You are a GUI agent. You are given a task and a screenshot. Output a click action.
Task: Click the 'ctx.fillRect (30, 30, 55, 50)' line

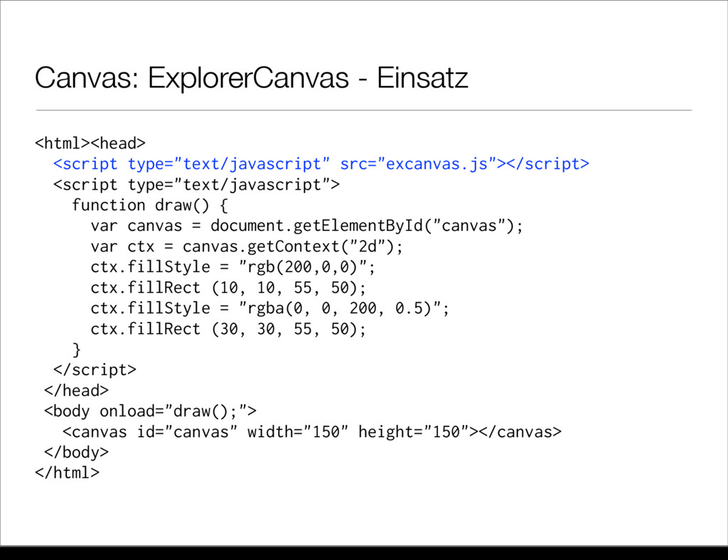point(228,329)
